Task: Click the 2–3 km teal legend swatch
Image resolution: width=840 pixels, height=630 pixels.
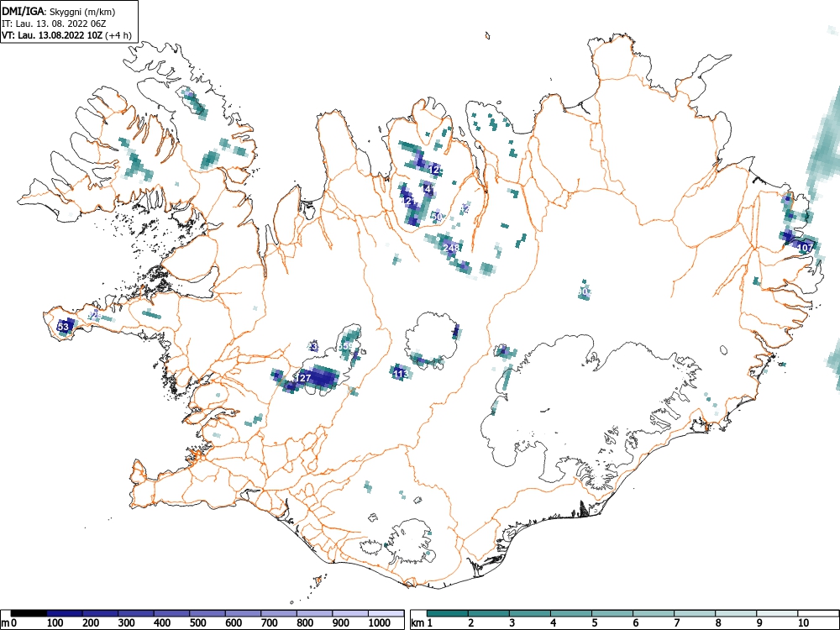Action: click(489, 613)
